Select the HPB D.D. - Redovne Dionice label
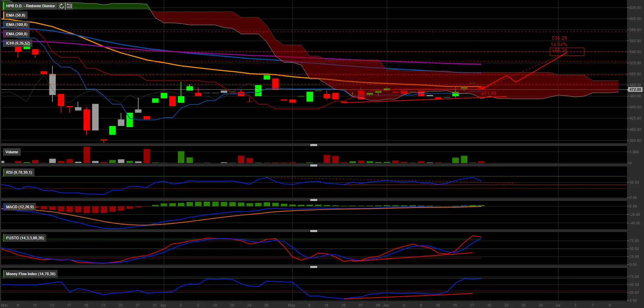Image resolution: width=644 pixels, height=308 pixels. [30, 6]
